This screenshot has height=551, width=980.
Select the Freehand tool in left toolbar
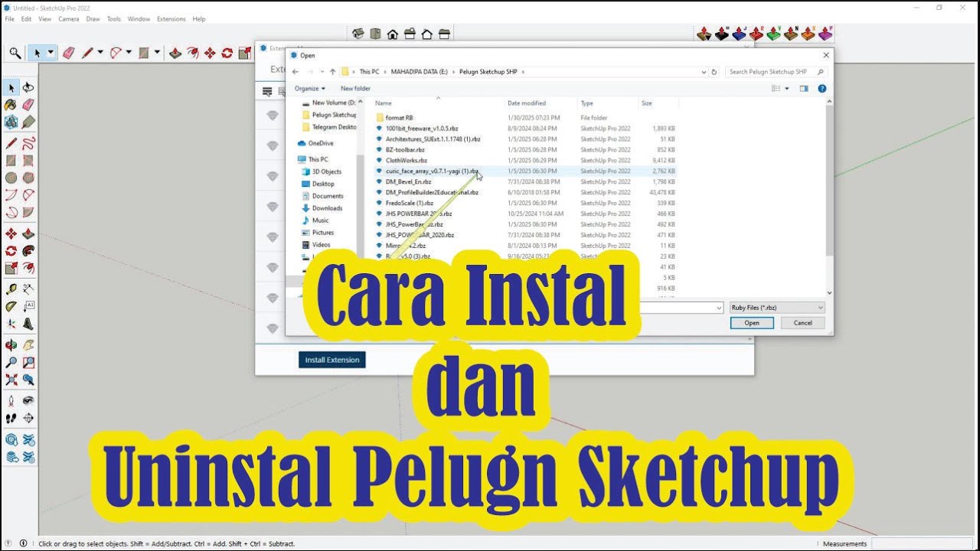point(28,143)
